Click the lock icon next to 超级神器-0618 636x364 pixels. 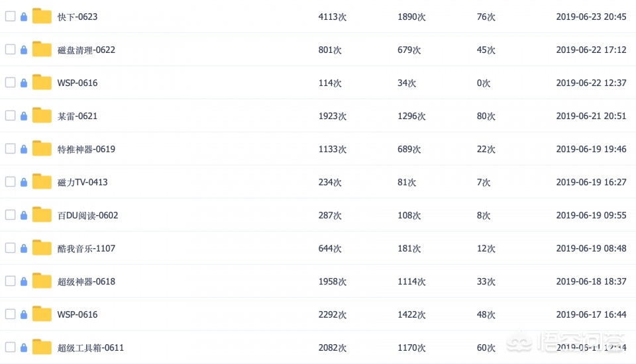pos(24,281)
